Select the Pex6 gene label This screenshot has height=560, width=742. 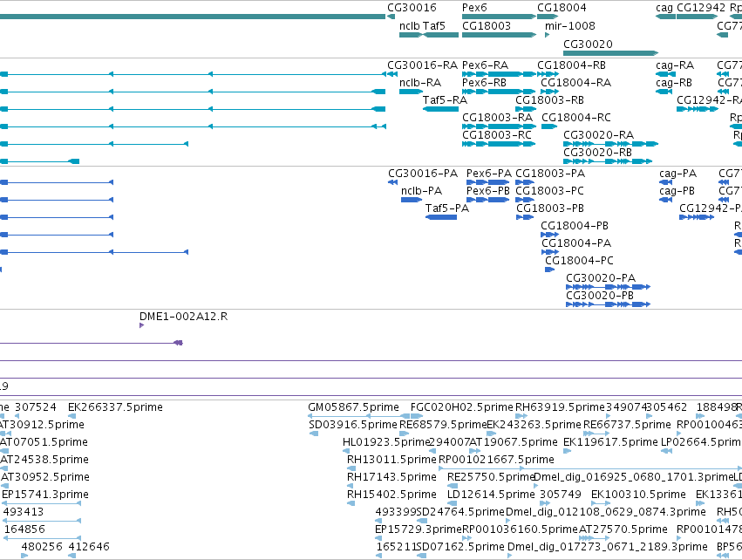474,8
